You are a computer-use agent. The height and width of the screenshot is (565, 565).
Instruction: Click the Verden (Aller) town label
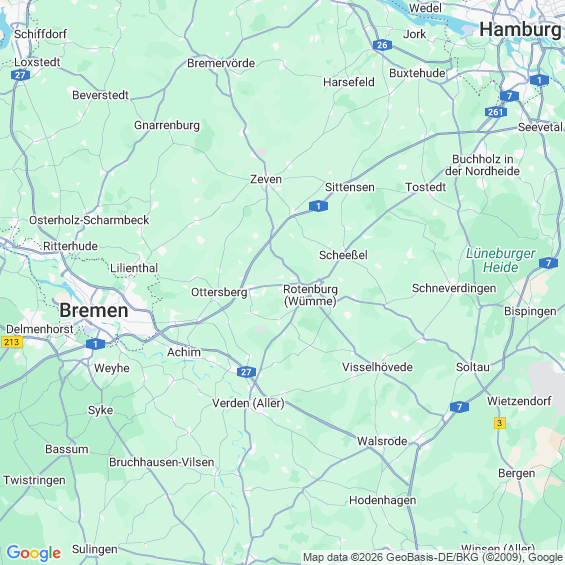(x=248, y=403)
